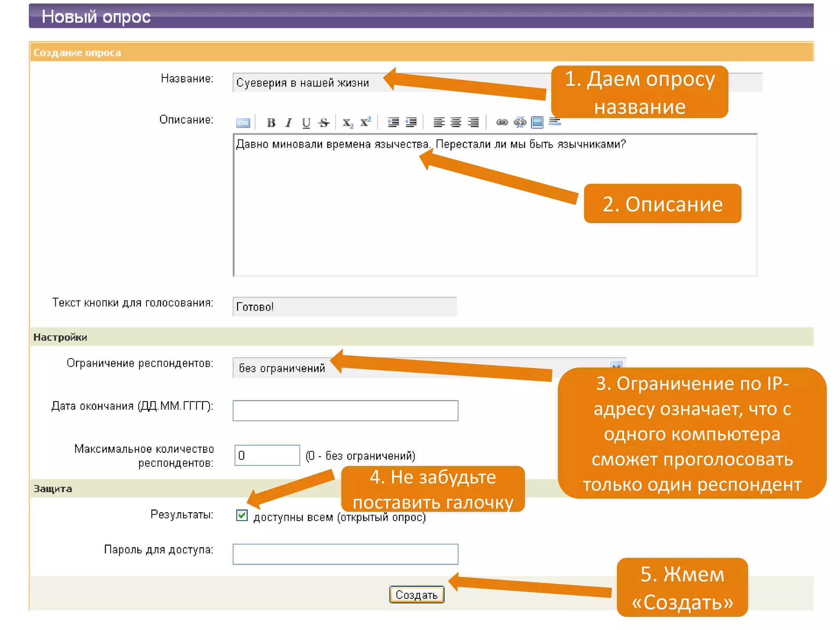The image size is (840, 630).
Task: Apply italic formatting in the description toolbar
Action: tap(289, 123)
